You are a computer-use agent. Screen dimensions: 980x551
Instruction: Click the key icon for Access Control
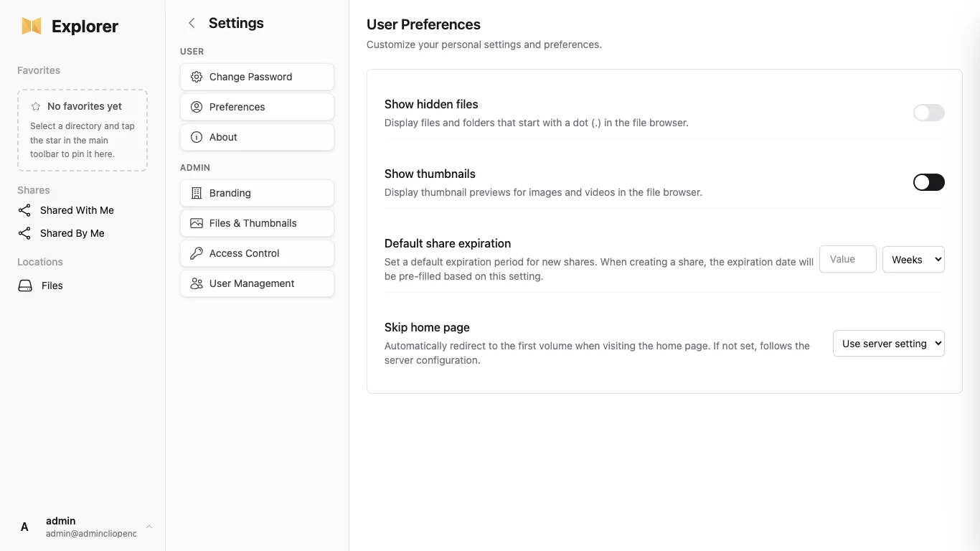tap(197, 253)
